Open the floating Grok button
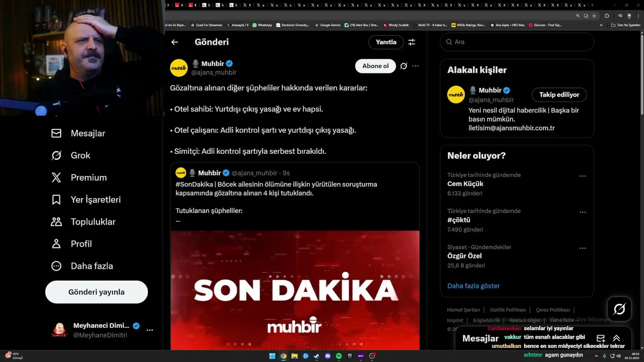This screenshot has width=644, height=362. click(x=619, y=309)
